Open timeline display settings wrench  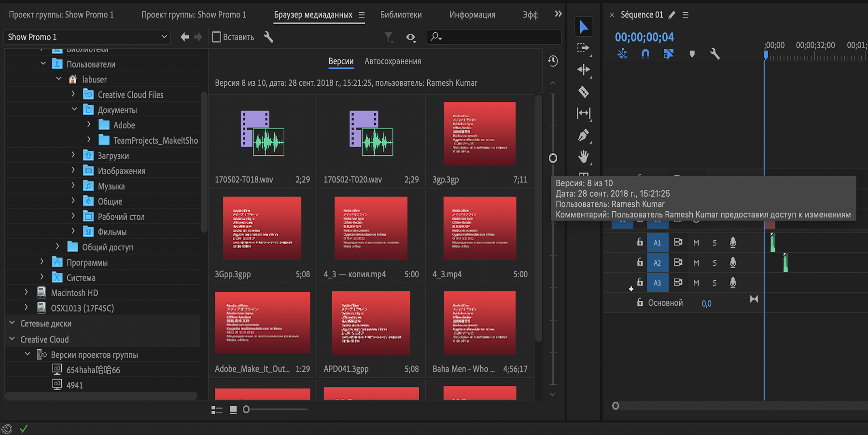(715, 54)
